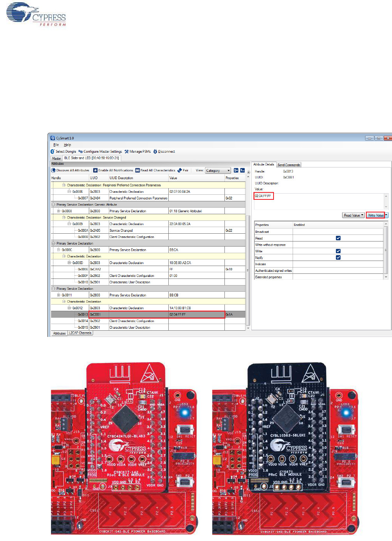Click the Select Dongle label
This screenshot has height=541, width=392.
[66, 152]
